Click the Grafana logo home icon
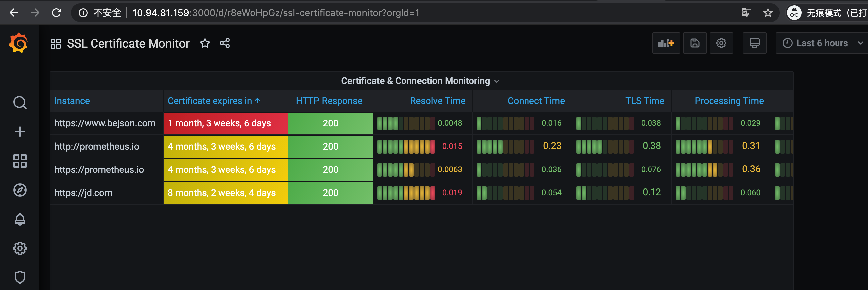The height and width of the screenshot is (290, 868). pos(18,43)
